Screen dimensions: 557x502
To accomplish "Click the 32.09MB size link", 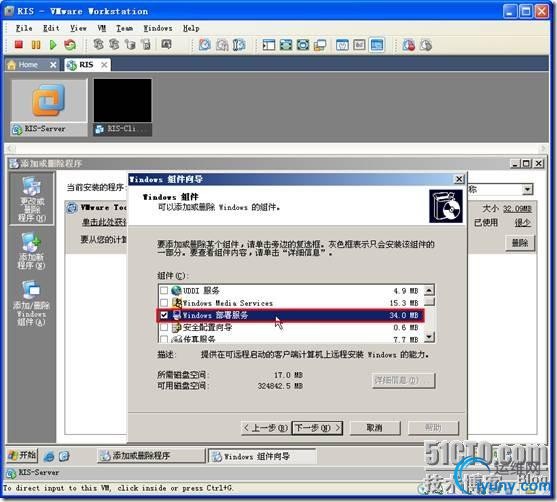I will pyautogui.click(x=518, y=209).
